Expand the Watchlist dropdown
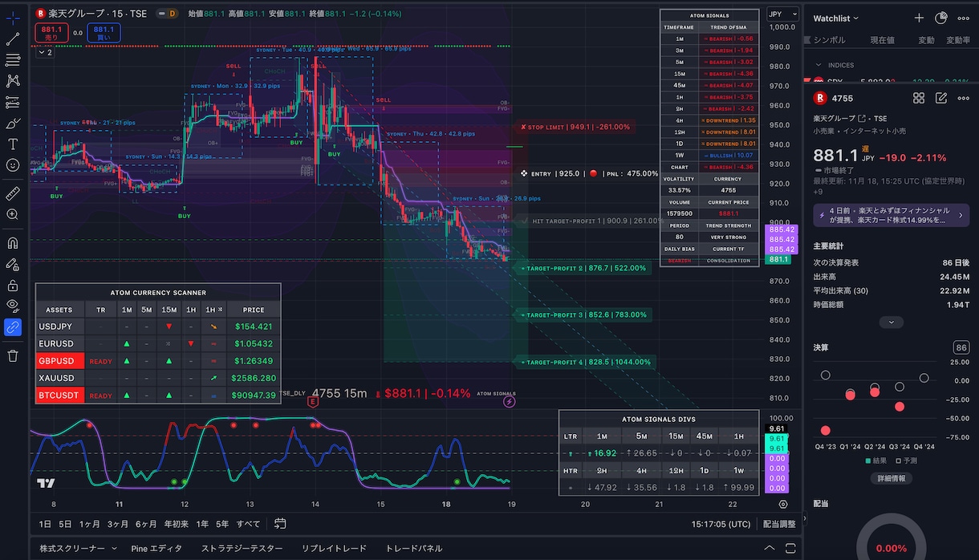979x560 pixels. click(x=835, y=18)
